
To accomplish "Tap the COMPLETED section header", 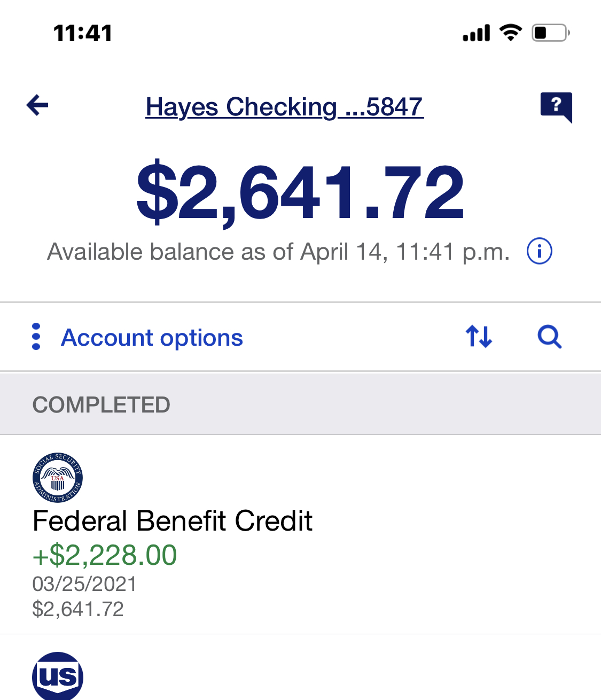I will pyautogui.click(x=102, y=405).
